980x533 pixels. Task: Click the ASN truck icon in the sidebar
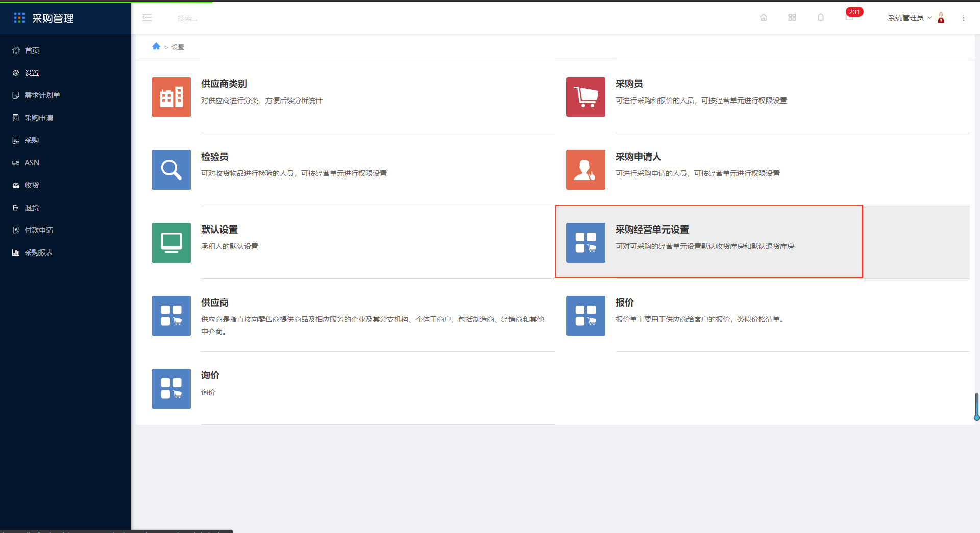[16, 163]
